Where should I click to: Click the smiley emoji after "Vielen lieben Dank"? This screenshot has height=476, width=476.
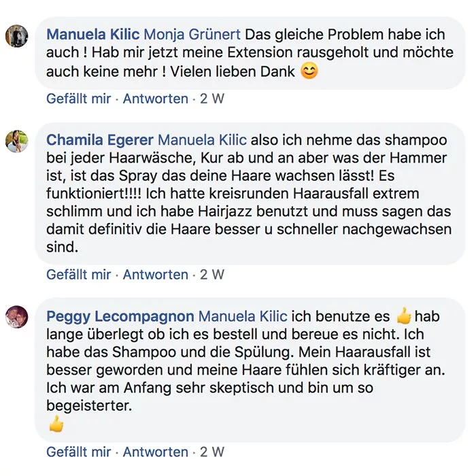[309, 71]
